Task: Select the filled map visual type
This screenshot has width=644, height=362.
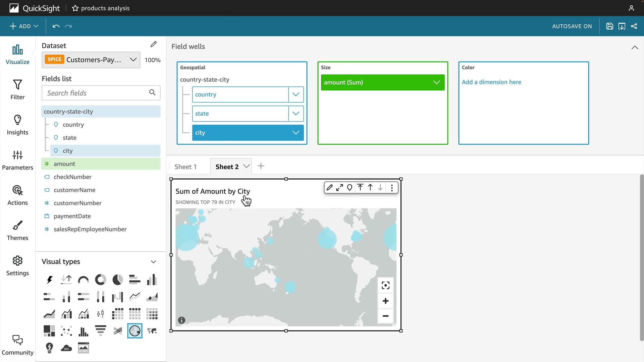Action: click(x=152, y=331)
